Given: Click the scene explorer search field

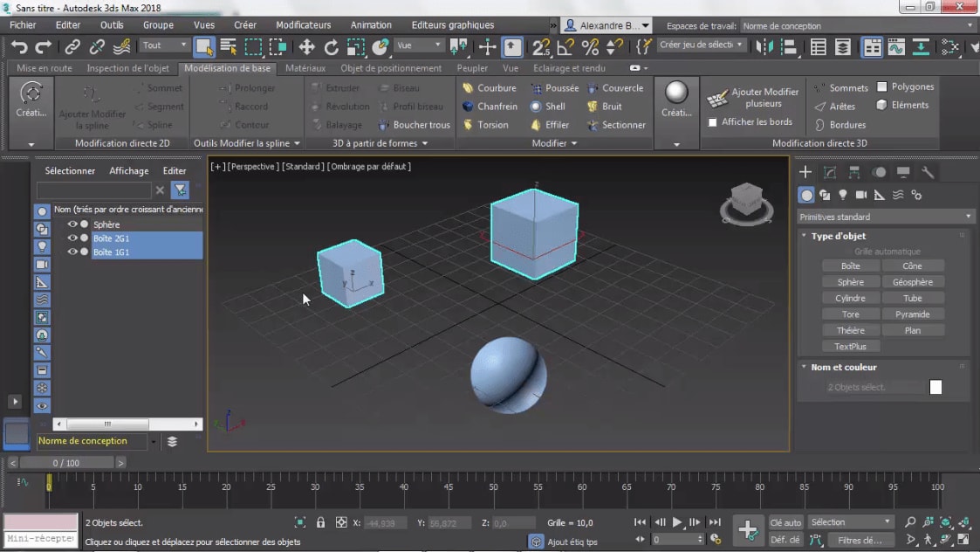Looking at the screenshot, I should [93, 190].
